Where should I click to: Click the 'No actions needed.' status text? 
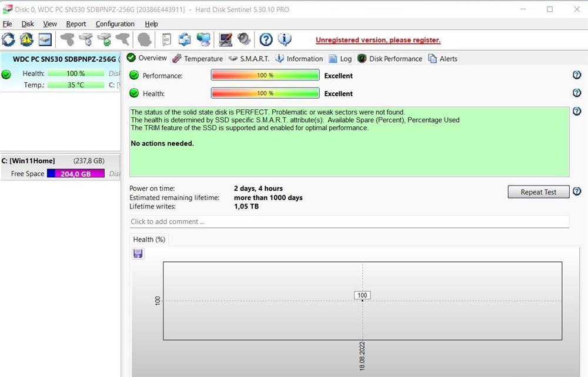point(162,143)
